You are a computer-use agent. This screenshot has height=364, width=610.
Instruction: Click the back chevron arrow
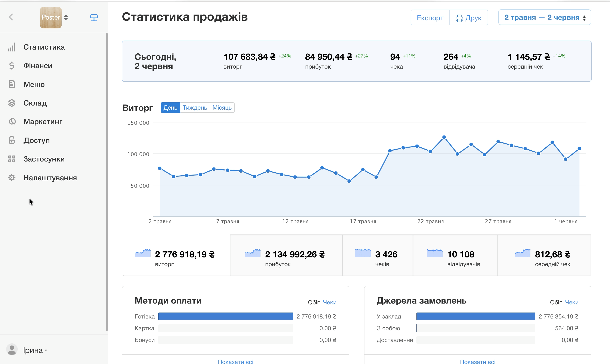click(11, 17)
